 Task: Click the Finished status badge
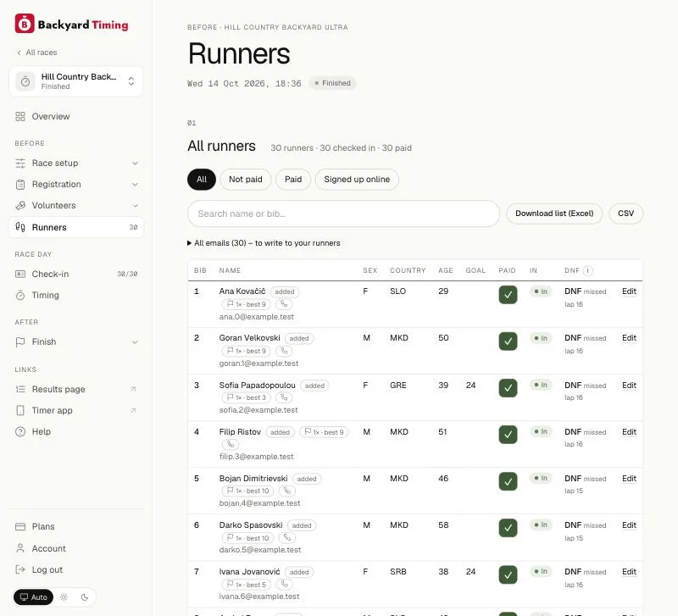tap(332, 83)
